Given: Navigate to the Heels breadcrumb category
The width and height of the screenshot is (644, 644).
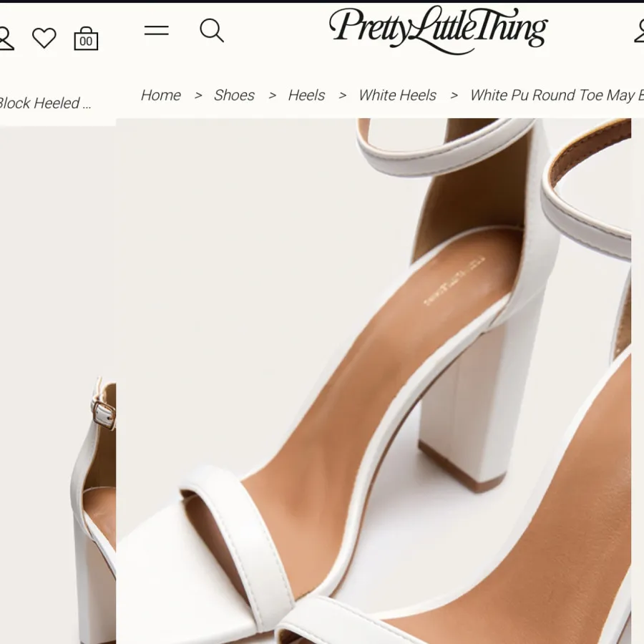Looking at the screenshot, I should [306, 95].
